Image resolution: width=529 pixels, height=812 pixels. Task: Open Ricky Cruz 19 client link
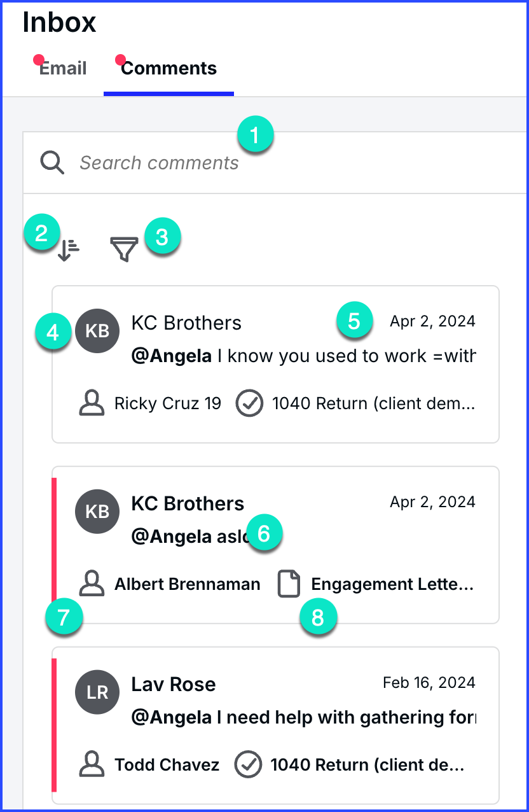pyautogui.click(x=168, y=403)
